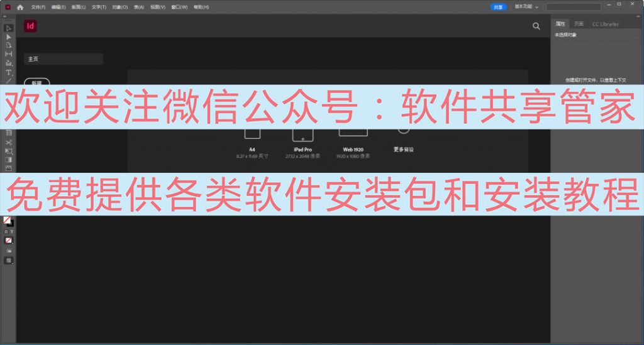Click the 新建 new button
This screenshot has width=644, height=345.
(x=37, y=82)
